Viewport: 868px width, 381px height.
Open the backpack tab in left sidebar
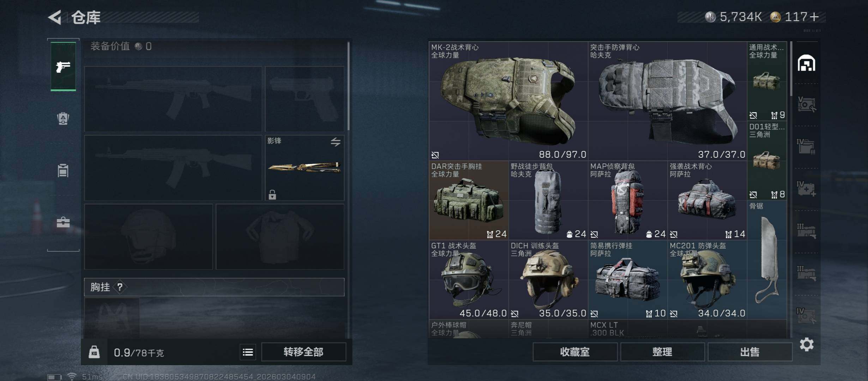(x=63, y=119)
